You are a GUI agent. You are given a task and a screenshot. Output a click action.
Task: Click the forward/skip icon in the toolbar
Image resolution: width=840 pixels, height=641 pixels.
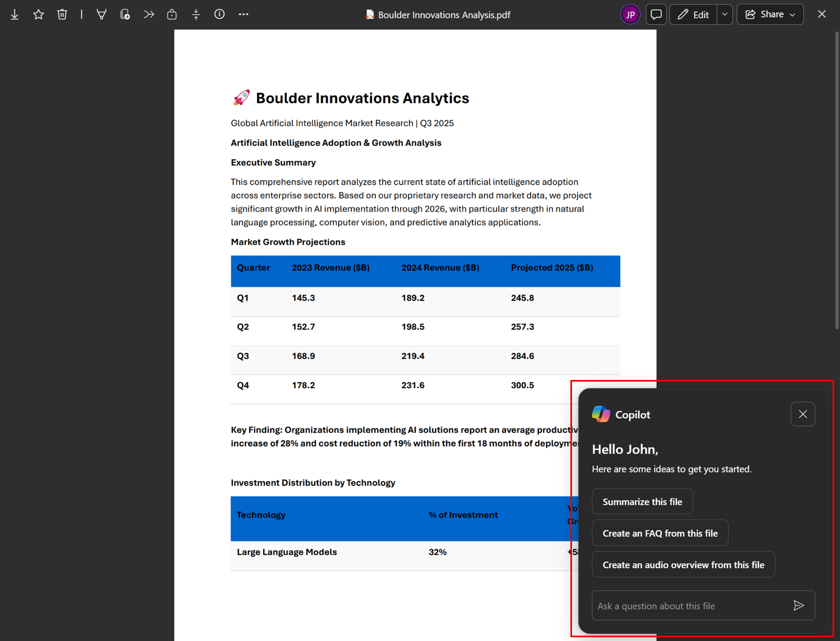coord(149,14)
